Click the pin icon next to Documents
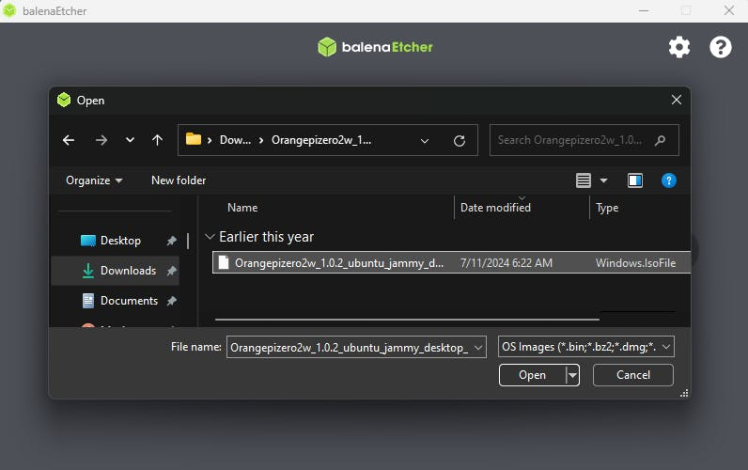The height and width of the screenshot is (470, 748). tap(171, 301)
